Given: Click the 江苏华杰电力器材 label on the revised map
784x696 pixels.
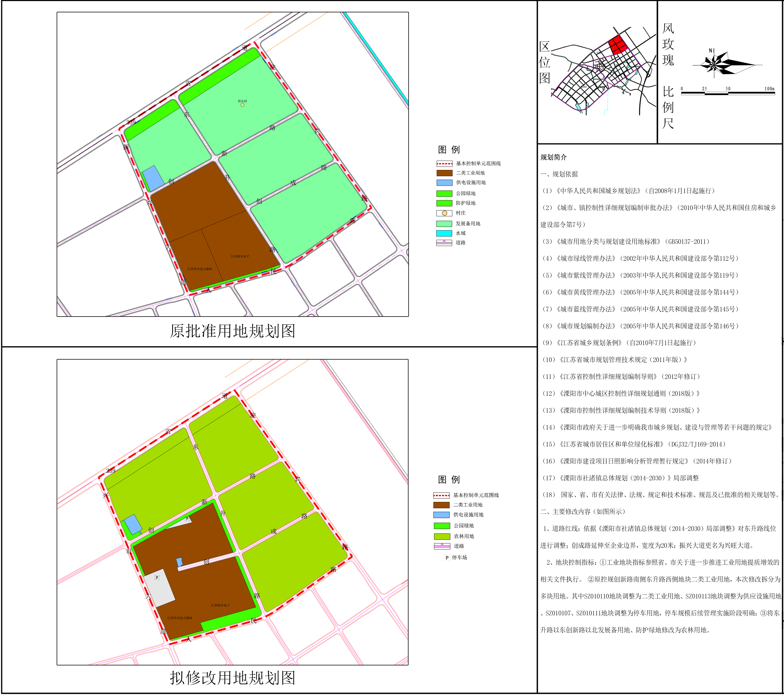Looking at the screenshot, I should coord(180,618).
